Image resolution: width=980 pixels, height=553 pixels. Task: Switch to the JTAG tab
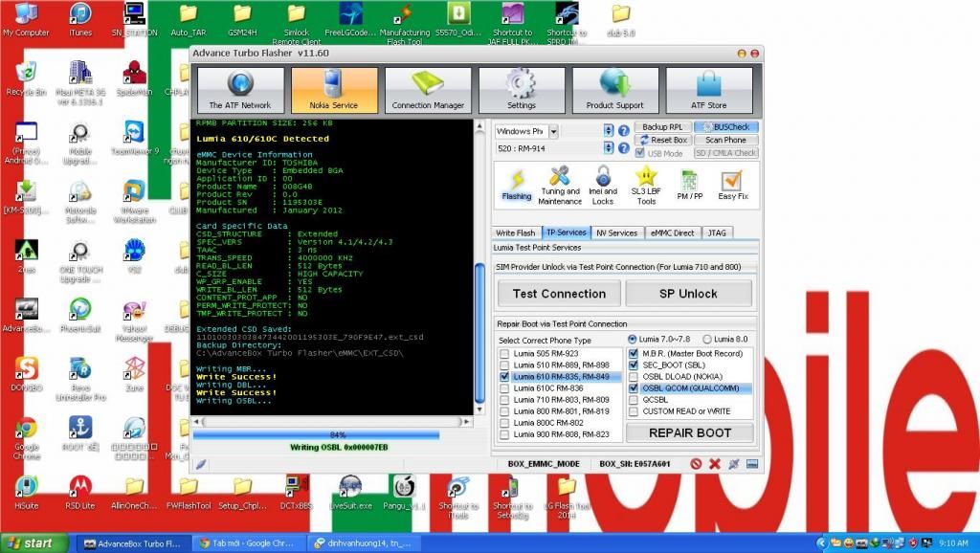coord(717,233)
